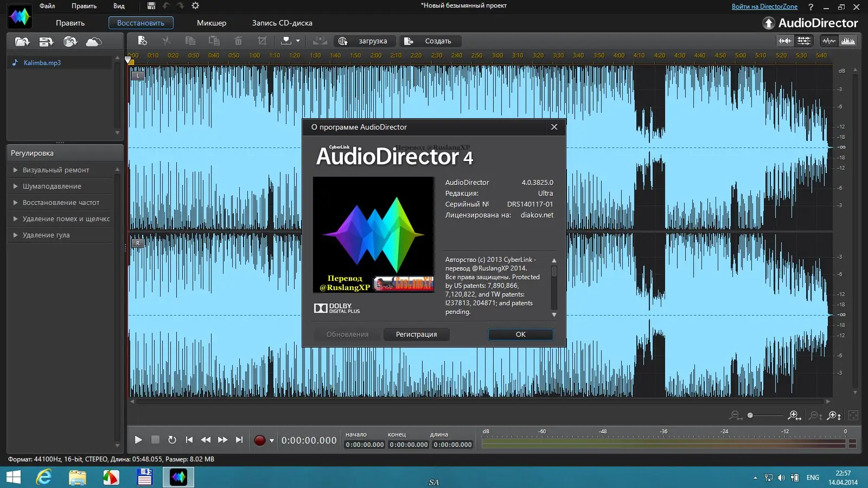Toggle the spectral frequency view button
Screen dimensions: 868x488
848,41
